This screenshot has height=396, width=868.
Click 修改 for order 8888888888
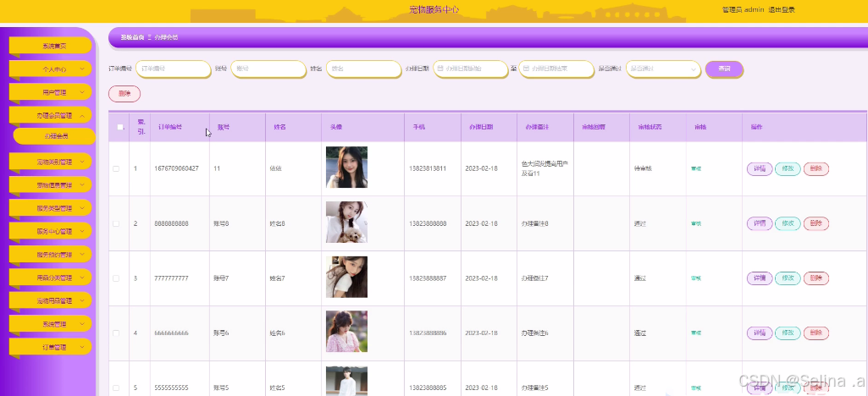[788, 223]
